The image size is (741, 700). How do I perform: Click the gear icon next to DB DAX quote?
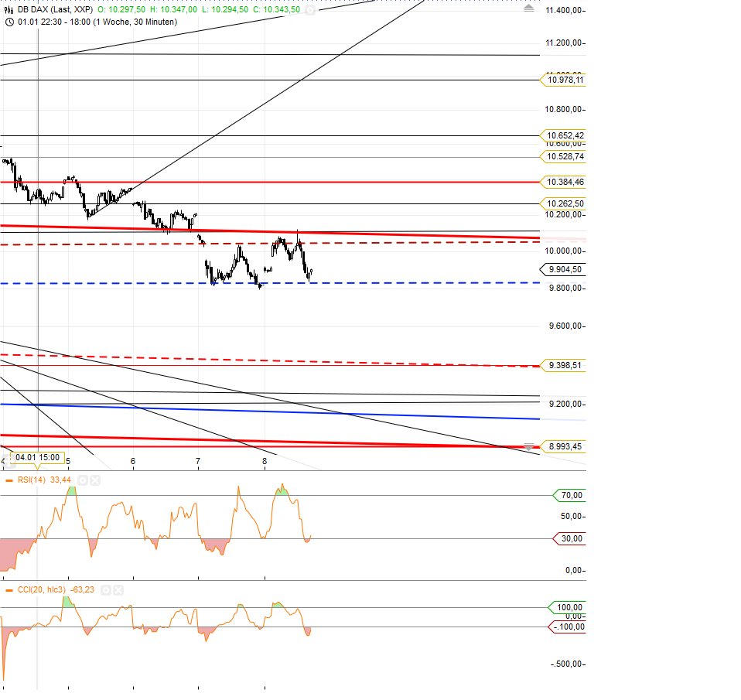click(310, 10)
